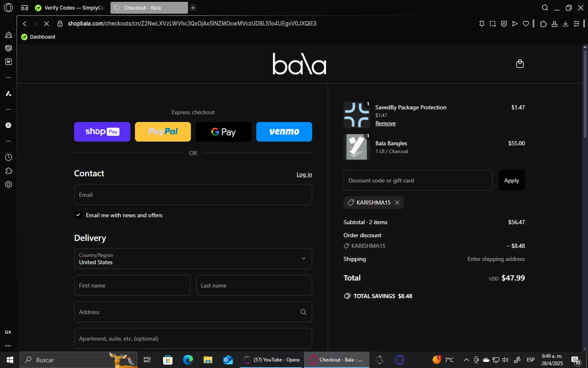
Task: Click the First name field
Action: (132, 285)
